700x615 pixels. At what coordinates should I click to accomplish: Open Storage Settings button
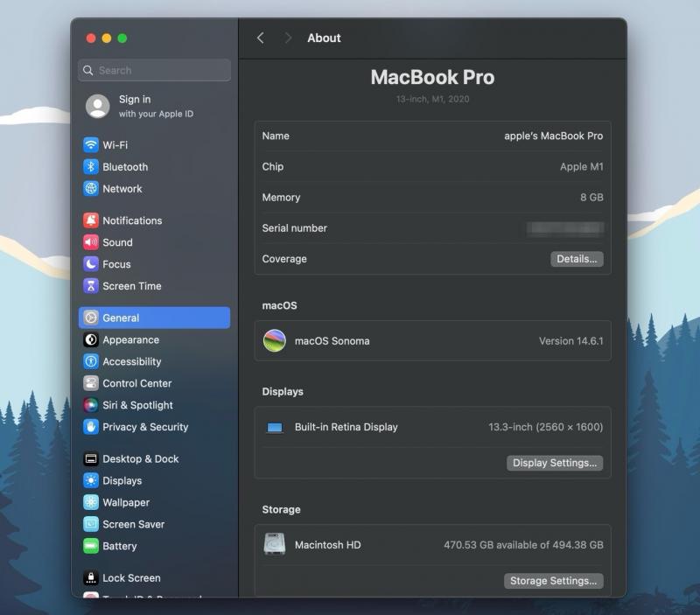point(554,581)
